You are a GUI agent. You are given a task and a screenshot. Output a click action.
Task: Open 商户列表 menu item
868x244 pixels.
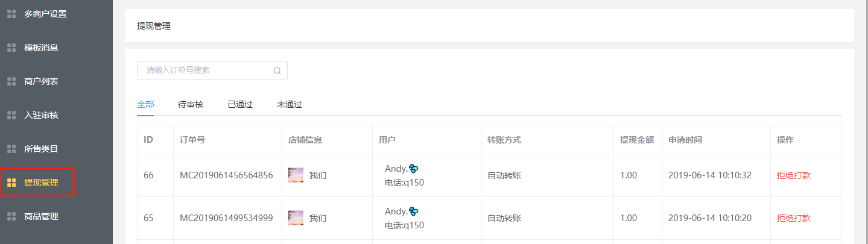click(x=41, y=81)
